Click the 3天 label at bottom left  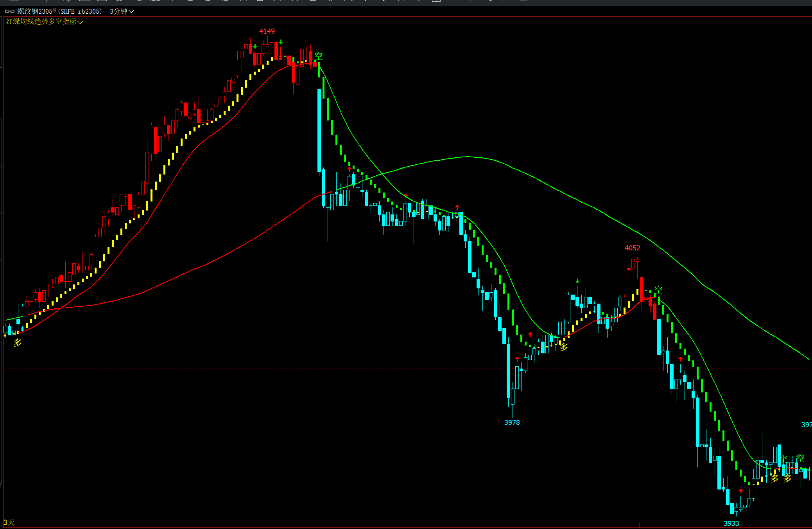9,522
